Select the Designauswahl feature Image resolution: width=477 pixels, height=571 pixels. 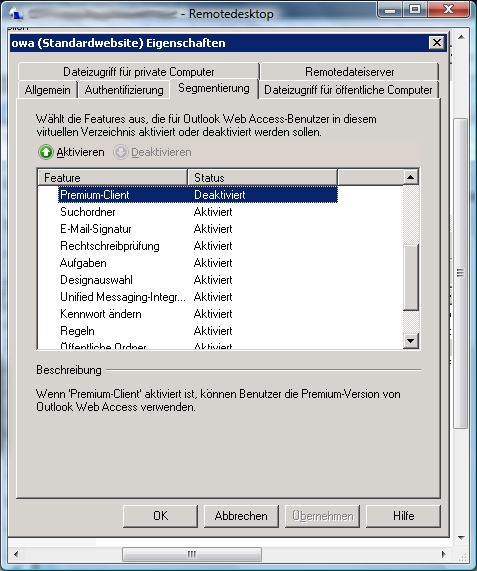(96, 280)
